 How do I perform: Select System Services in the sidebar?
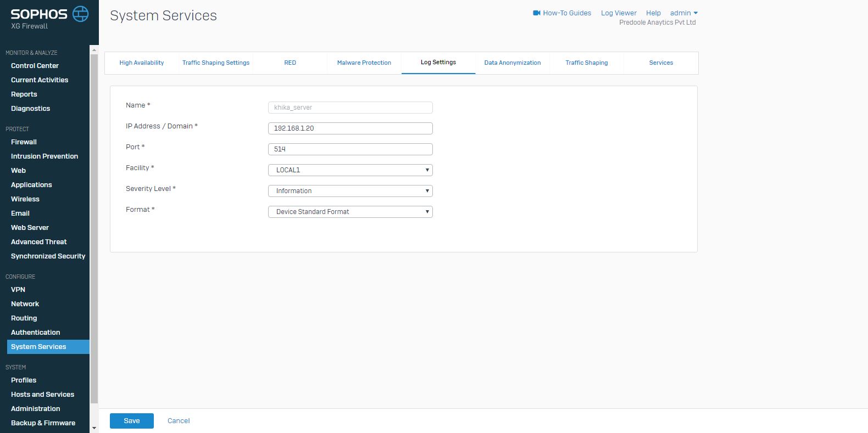coord(48,347)
